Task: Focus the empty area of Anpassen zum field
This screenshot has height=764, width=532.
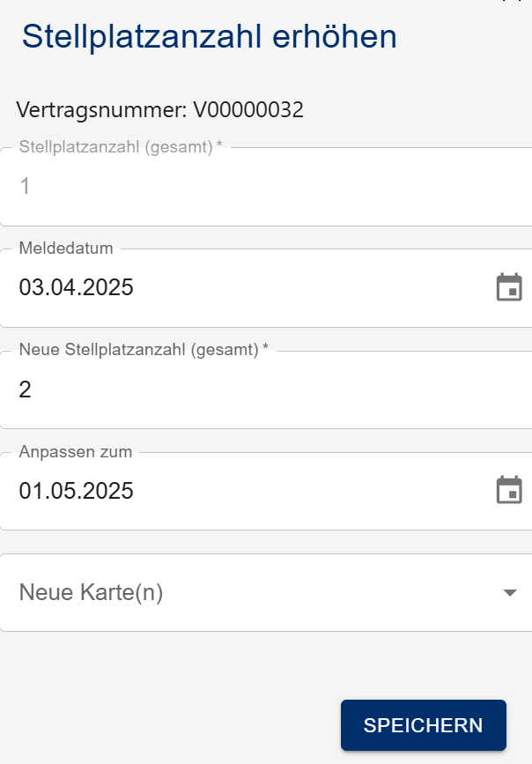Action: pos(308,491)
